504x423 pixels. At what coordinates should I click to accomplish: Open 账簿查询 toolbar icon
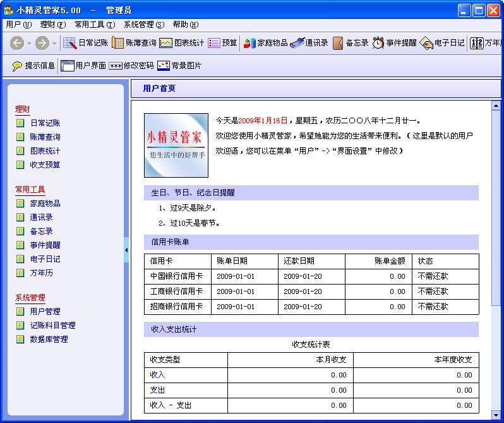[x=117, y=43]
